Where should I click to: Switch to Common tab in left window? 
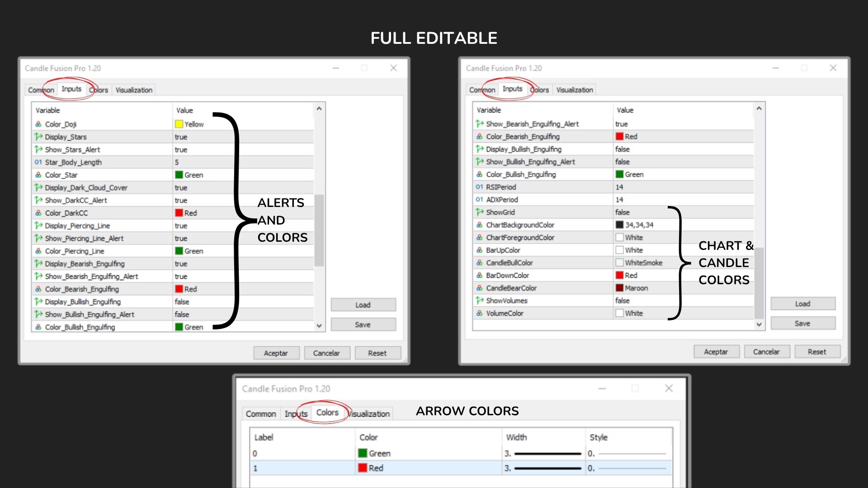(41, 90)
